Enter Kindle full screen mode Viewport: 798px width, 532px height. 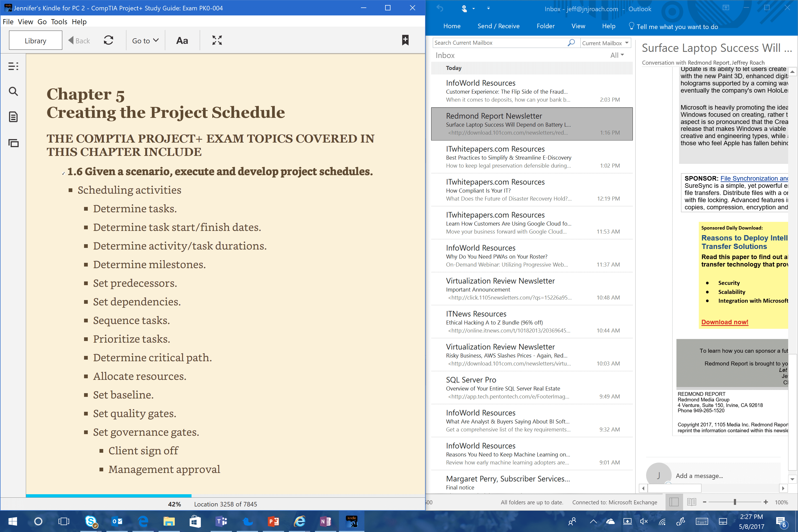pyautogui.click(x=217, y=40)
